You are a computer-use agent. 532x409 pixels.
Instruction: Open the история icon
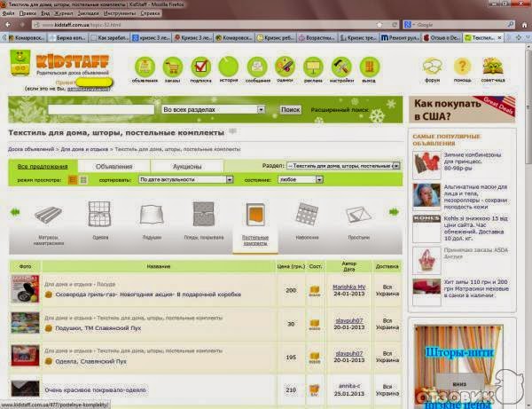point(229,67)
